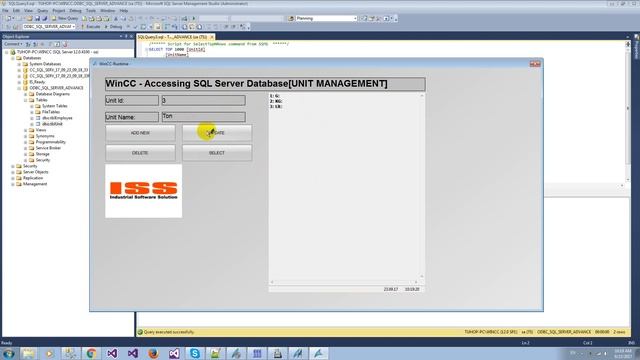Screen dimensions: 640x360
Task: Open the Query menu
Action: point(42,11)
